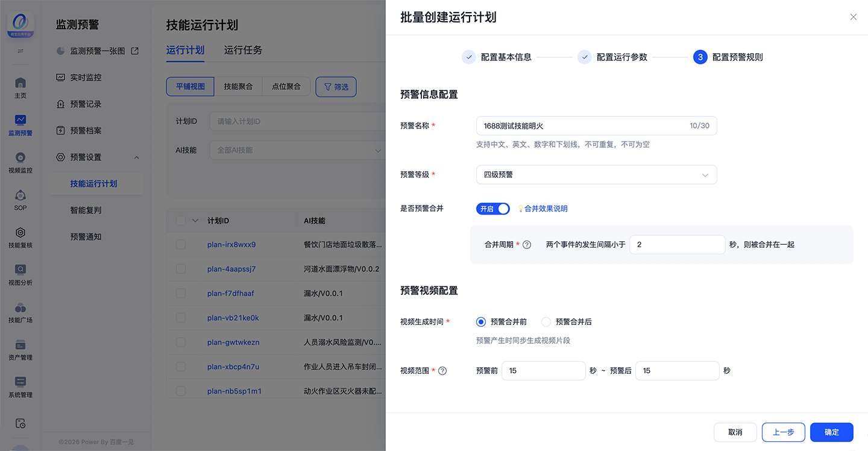Open the plan-irx8wxx9 link
The height and width of the screenshot is (451, 868).
(231, 245)
